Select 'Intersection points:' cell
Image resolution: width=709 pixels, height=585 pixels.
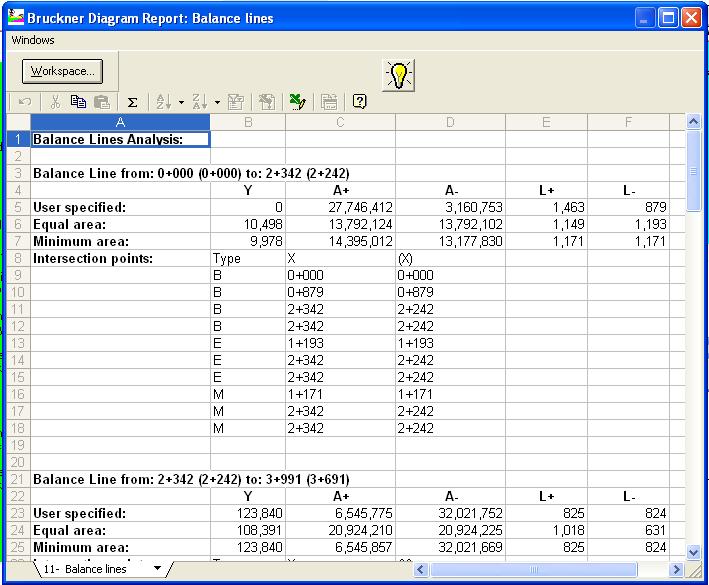pos(120,258)
